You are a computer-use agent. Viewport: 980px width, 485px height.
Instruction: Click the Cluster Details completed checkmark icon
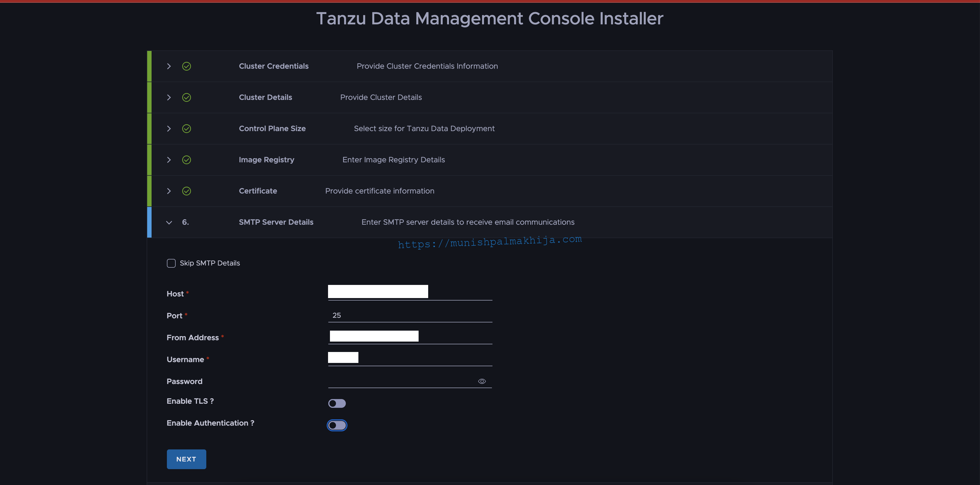coord(186,97)
